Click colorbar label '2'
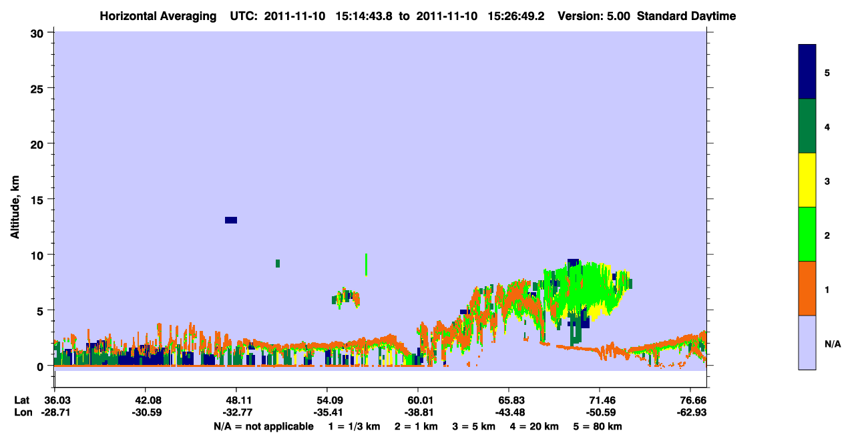The width and height of the screenshot is (868, 445). 827,235
